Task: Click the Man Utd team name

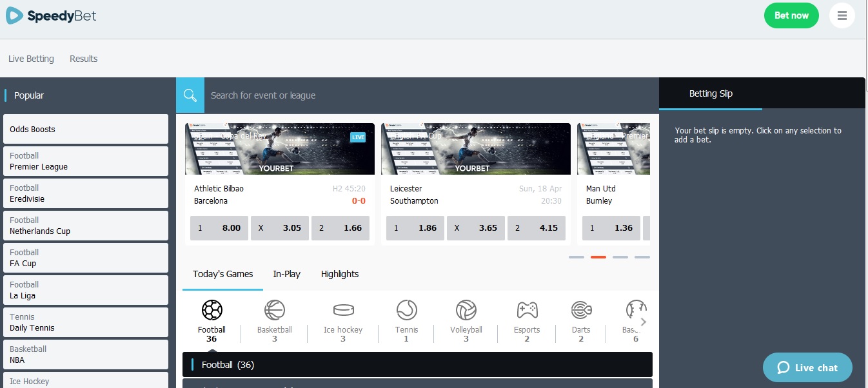Action: coord(601,189)
